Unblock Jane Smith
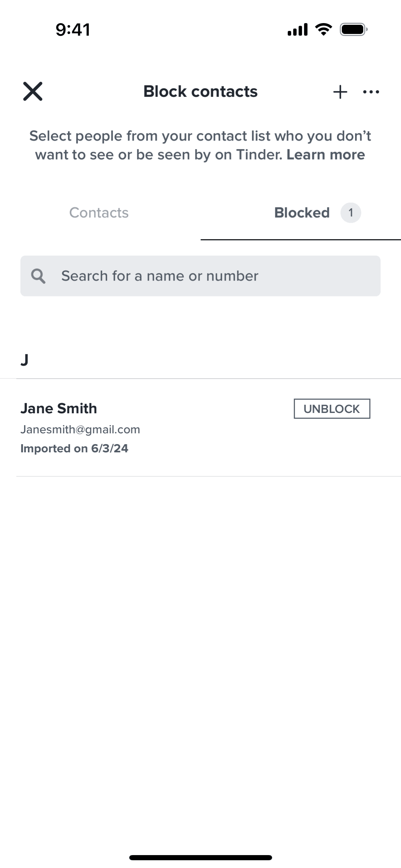Screen dimensions: 401x868 332,409
